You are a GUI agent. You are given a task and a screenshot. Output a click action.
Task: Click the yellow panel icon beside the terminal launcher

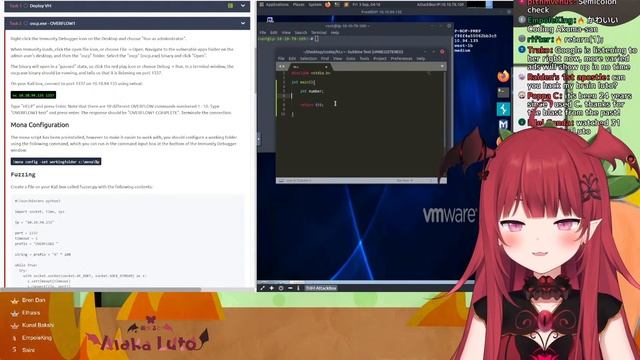pyautogui.click(x=346, y=5)
